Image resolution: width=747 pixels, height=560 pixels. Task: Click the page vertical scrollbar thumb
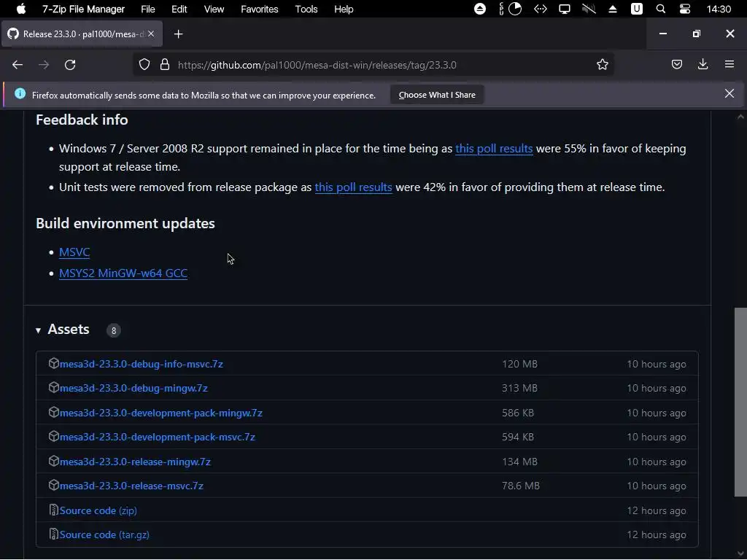[740, 402]
